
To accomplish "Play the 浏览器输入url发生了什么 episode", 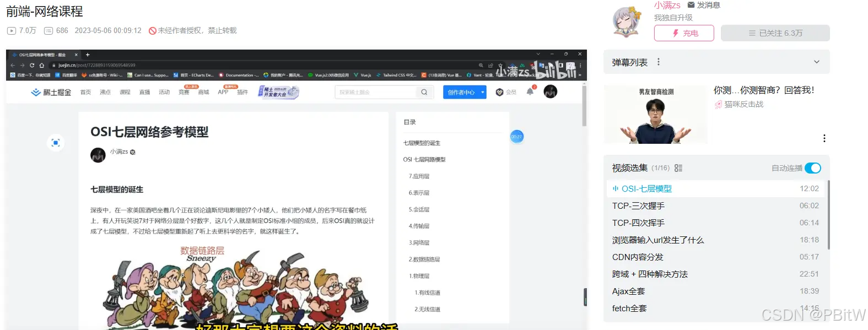I will click(x=716, y=240).
